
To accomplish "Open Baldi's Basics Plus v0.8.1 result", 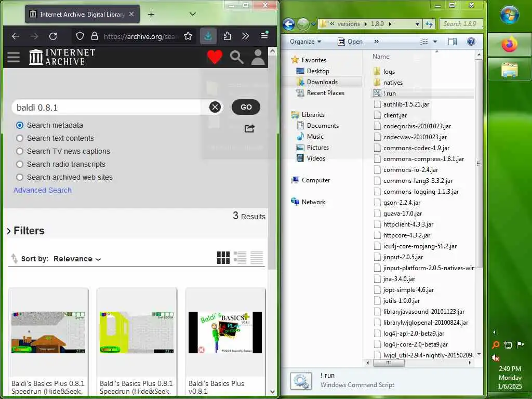I will [x=216, y=387].
